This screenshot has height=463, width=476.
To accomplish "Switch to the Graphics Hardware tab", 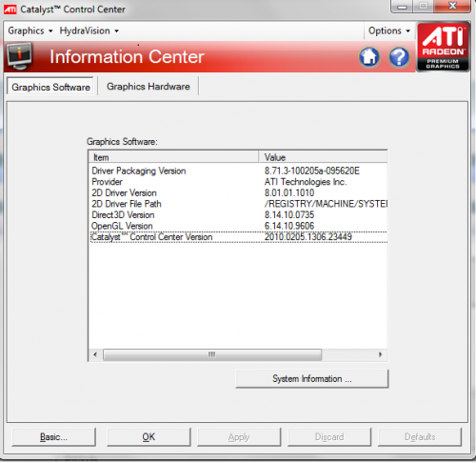I will (149, 87).
